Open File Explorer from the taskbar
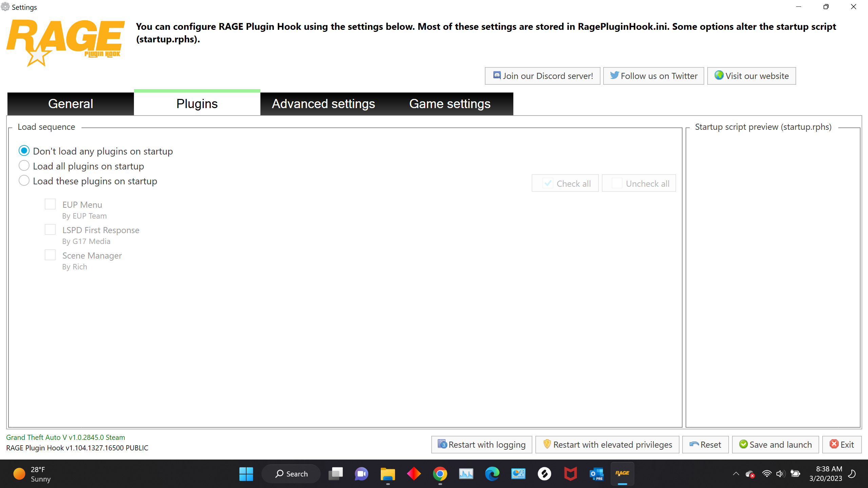Viewport: 868px width, 488px height. (388, 474)
